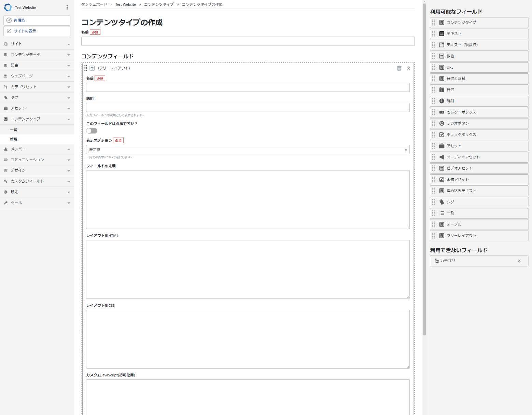Click into the レイアウト用CSS textarea

point(248,339)
